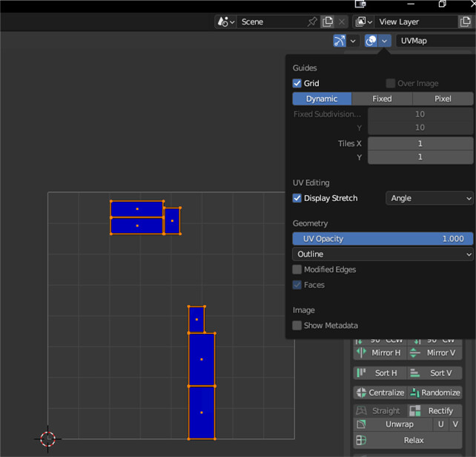Screen dimensions: 476x457
Task: Click the Straight button
Action: pos(380,411)
